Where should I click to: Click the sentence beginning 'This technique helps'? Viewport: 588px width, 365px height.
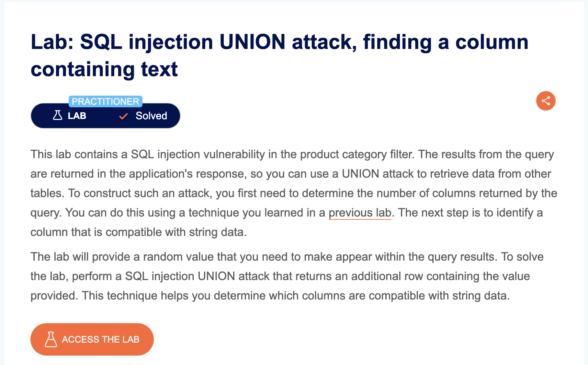pyautogui.click(x=296, y=296)
